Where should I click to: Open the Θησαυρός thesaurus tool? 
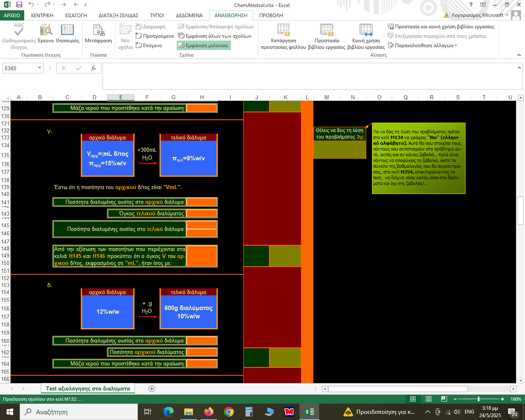pyautogui.click(x=67, y=31)
